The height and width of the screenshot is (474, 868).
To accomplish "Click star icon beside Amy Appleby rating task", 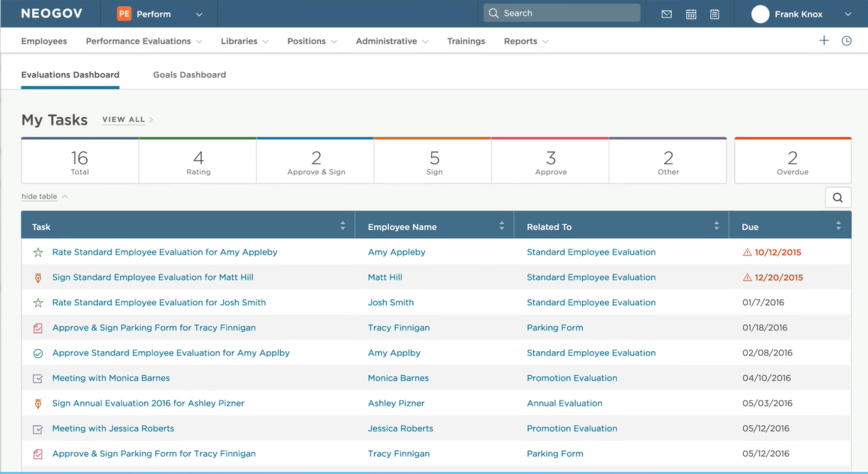I will pyautogui.click(x=38, y=252).
